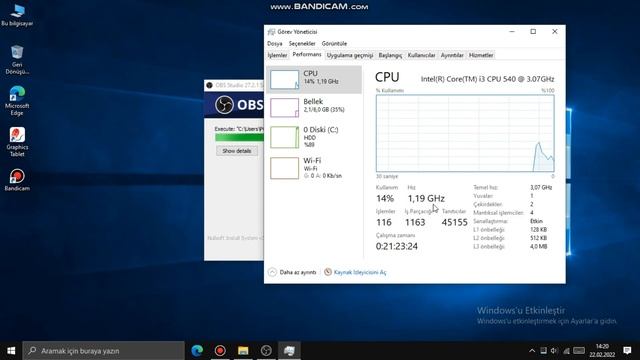Show hidden system tray icons
640x360 pixels.
pos(532,351)
